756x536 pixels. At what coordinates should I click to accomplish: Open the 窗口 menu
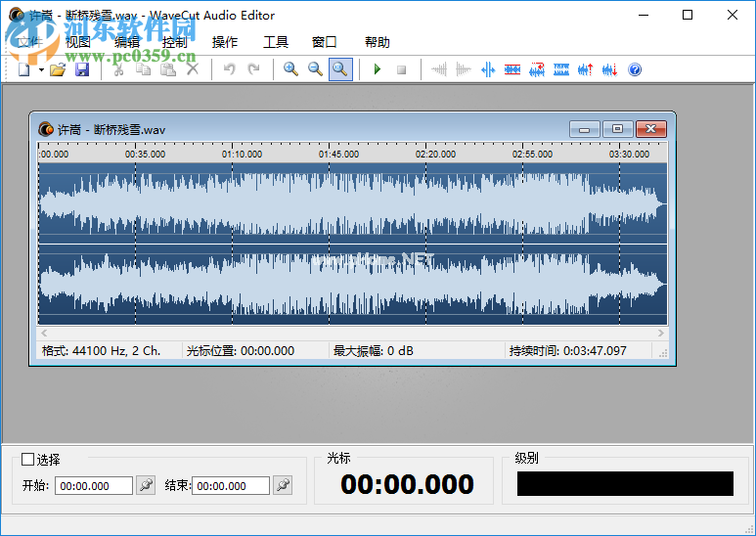pyautogui.click(x=324, y=42)
